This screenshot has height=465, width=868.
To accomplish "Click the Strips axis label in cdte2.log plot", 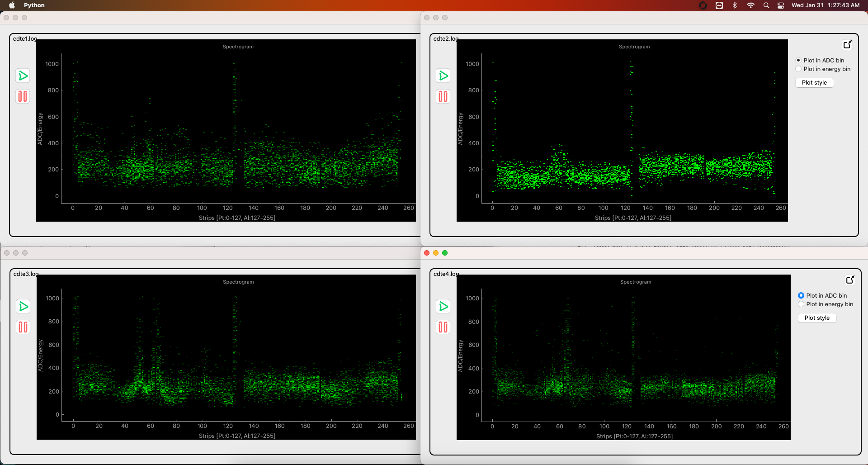I will pyautogui.click(x=633, y=218).
